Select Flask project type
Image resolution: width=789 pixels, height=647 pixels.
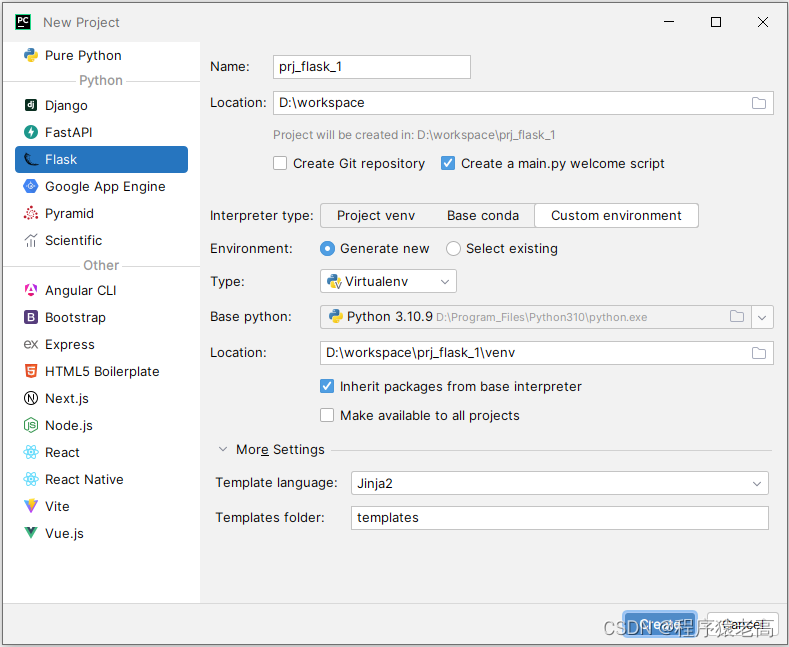pyautogui.click(x=101, y=159)
